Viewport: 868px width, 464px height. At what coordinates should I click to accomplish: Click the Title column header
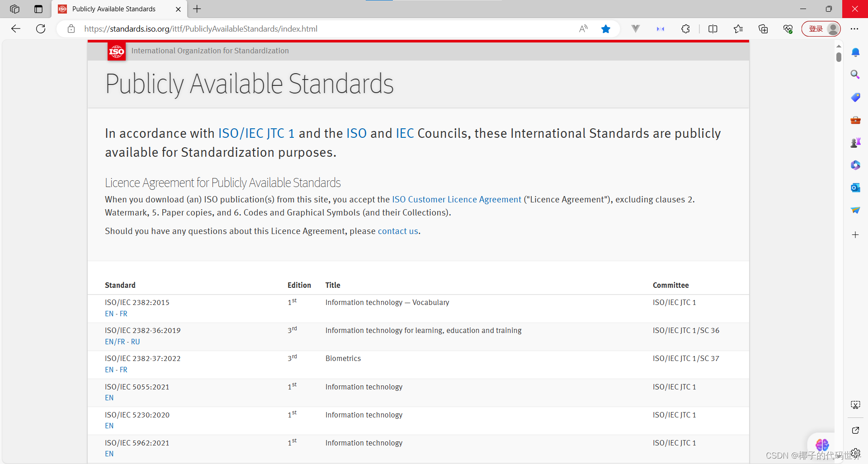pyautogui.click(x=333, y=285)
